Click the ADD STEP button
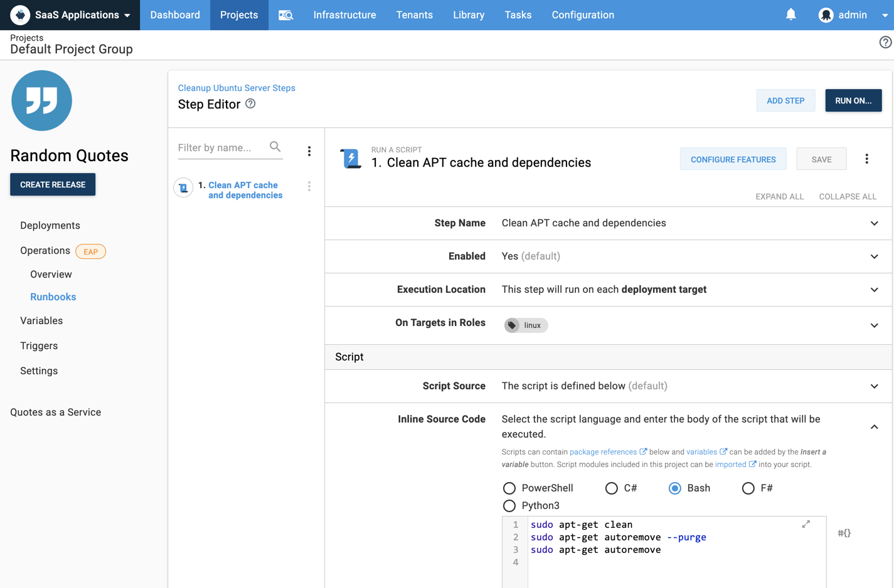Screen dimensions: 894x588 [785, 101]
